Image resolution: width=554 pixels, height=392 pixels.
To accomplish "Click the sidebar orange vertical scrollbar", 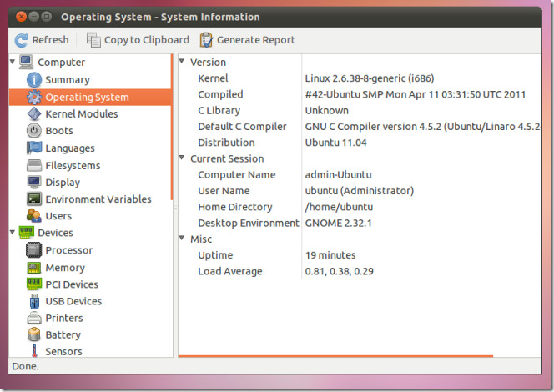I will click(172, 128).
